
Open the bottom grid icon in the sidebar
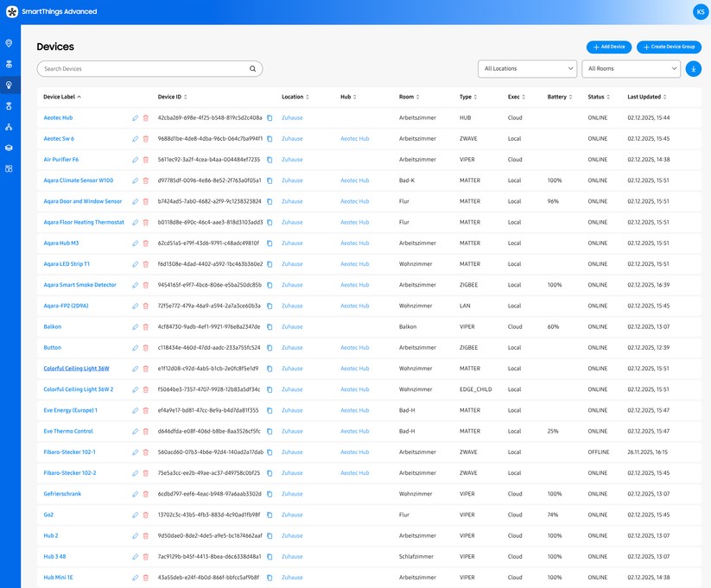pos(10,168)
